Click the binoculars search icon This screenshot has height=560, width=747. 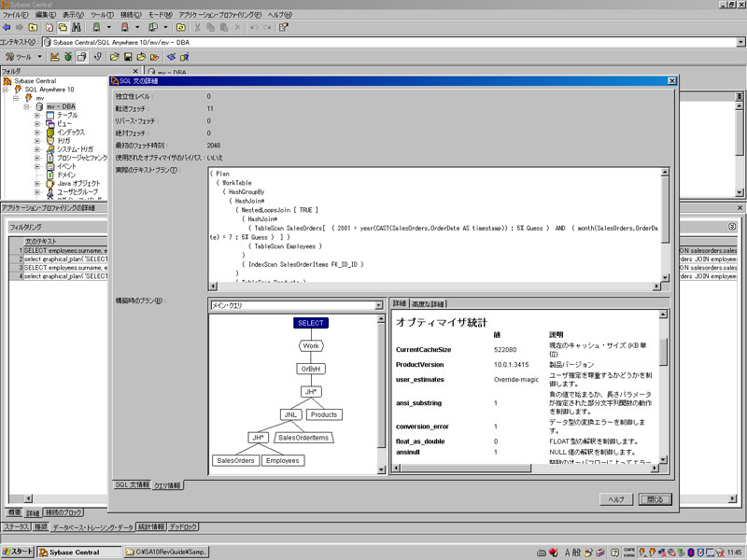pyautogui.click(x=77, y=28)
